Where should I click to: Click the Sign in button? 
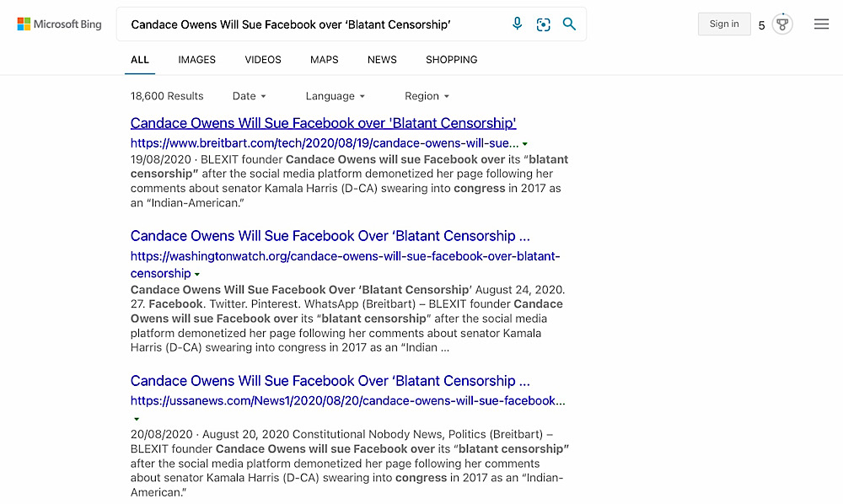724,24
